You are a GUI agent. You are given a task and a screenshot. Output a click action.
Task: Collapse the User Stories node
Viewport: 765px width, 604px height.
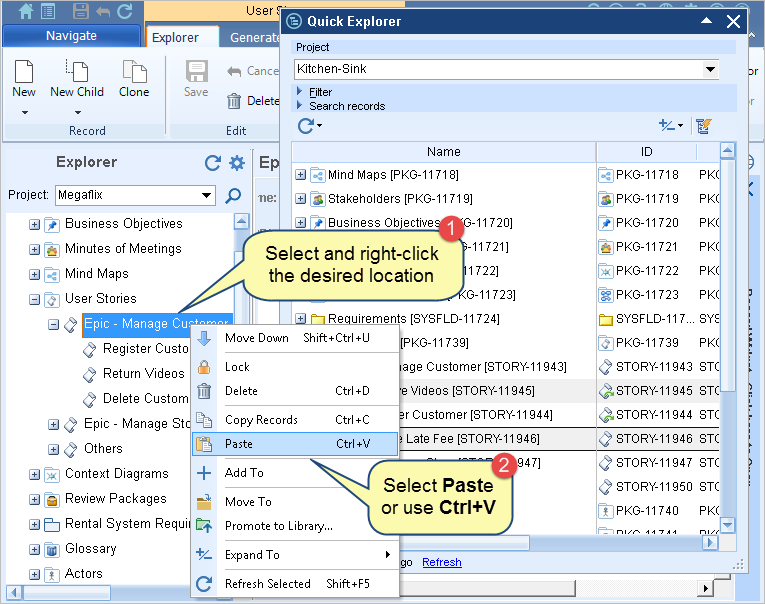pos(34,299)
